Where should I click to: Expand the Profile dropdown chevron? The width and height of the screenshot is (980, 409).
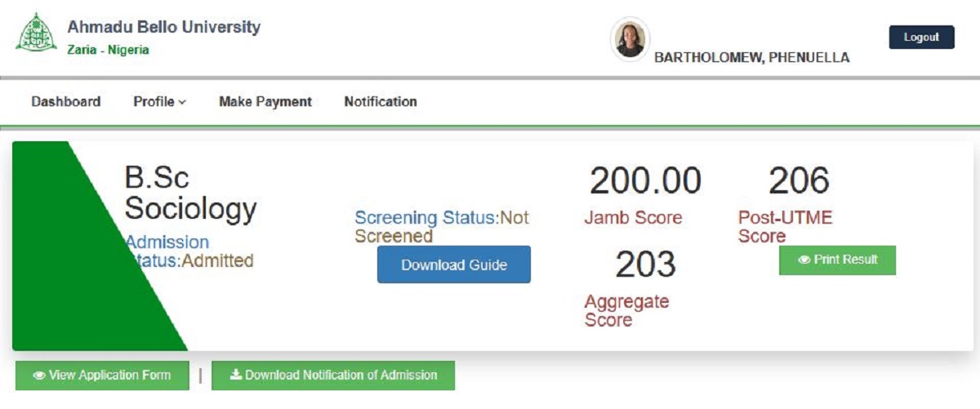click(182, 103)
